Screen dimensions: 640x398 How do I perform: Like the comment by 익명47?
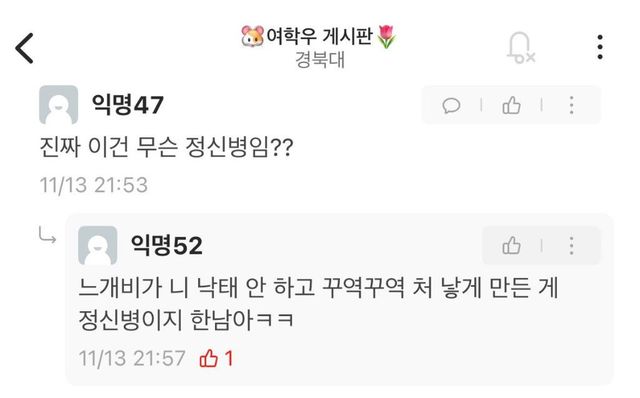(x=511, y=105)
